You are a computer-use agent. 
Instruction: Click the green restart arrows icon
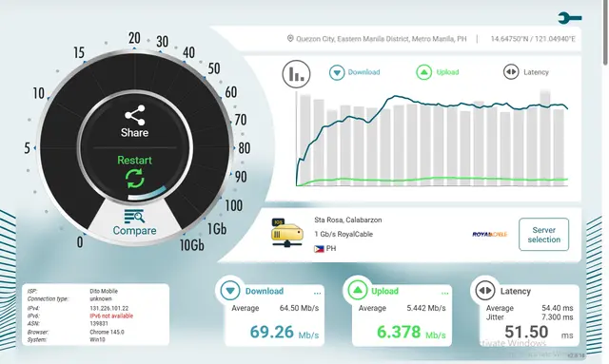click(135, 179)
